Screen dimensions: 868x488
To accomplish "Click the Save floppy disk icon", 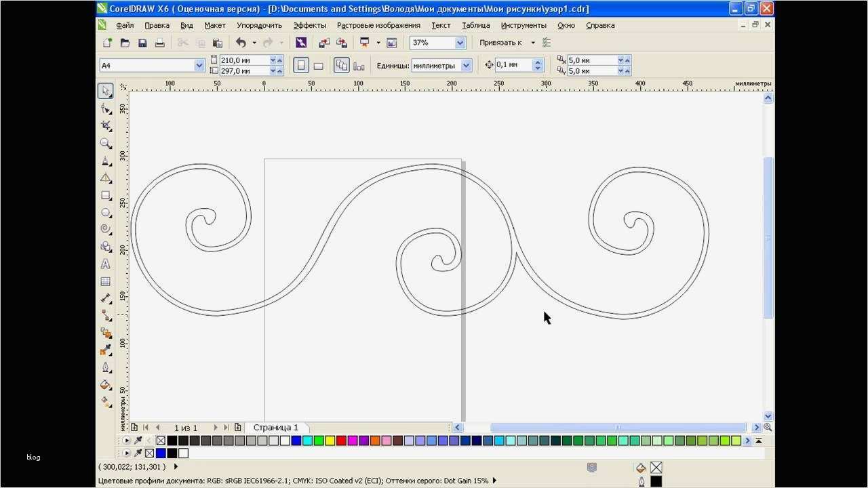I will point(142,43).
